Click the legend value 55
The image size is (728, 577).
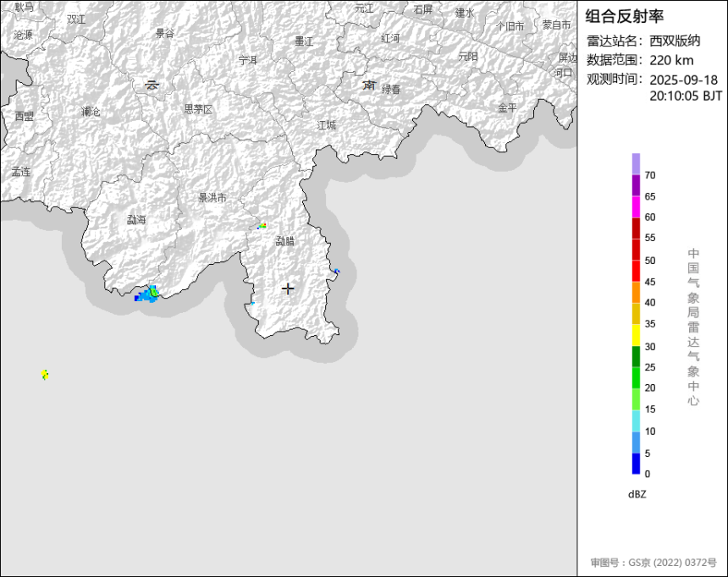point(650,238)
